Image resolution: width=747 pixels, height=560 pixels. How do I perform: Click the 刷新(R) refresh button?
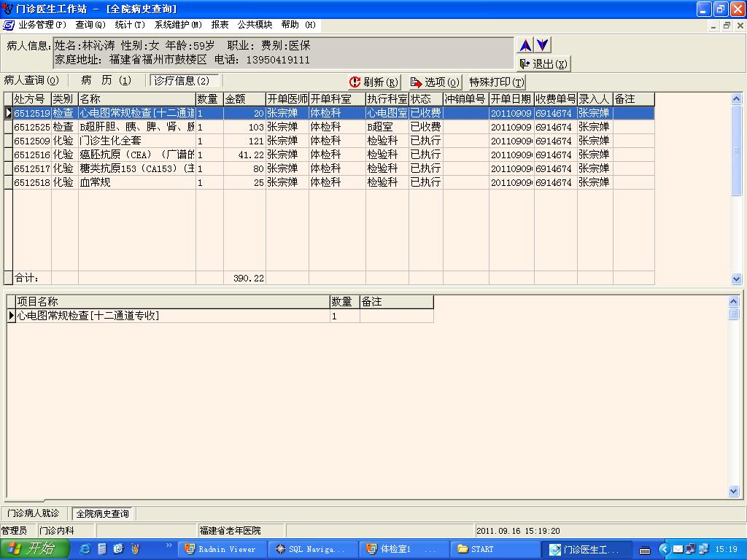pyautogui.click(x=374, y=82)
